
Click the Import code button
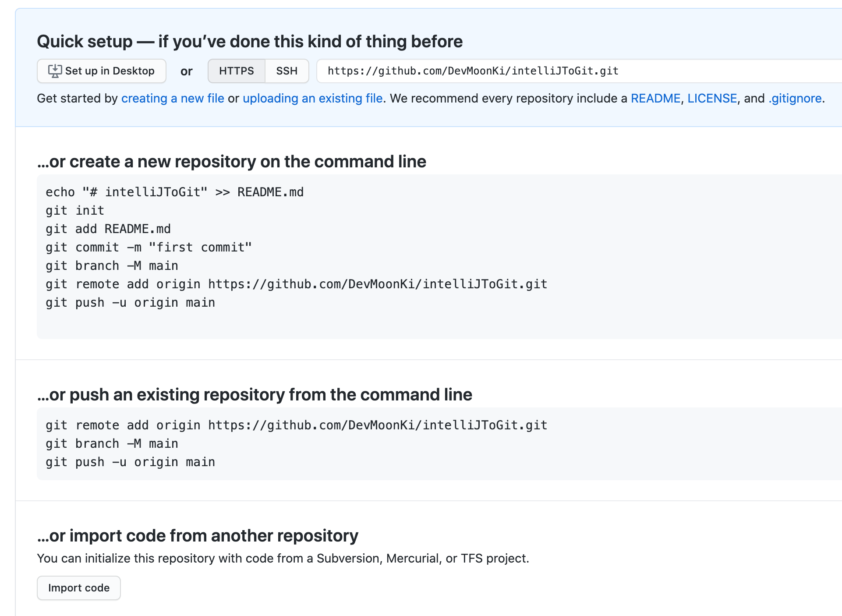click(79, 588)
